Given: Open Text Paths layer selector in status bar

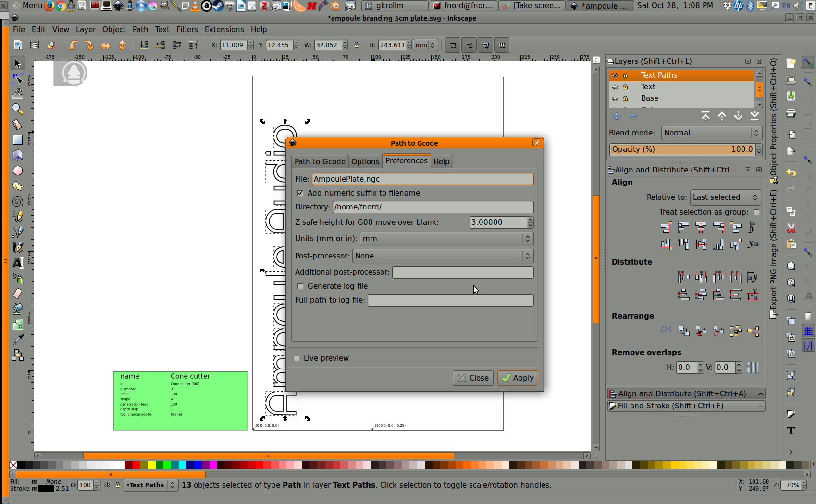Looking at the screenshot, I should click(151, 485).
